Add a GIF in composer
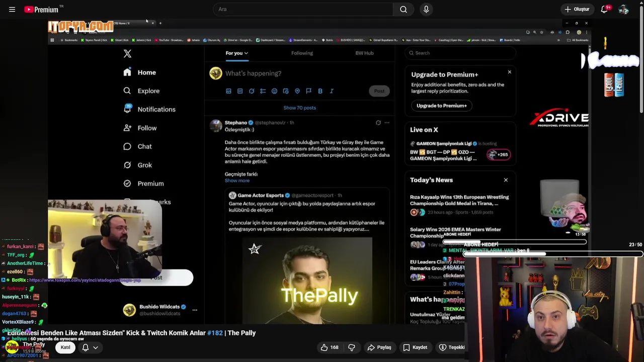Viewport: 644px width, 362px height. (240, 91)
